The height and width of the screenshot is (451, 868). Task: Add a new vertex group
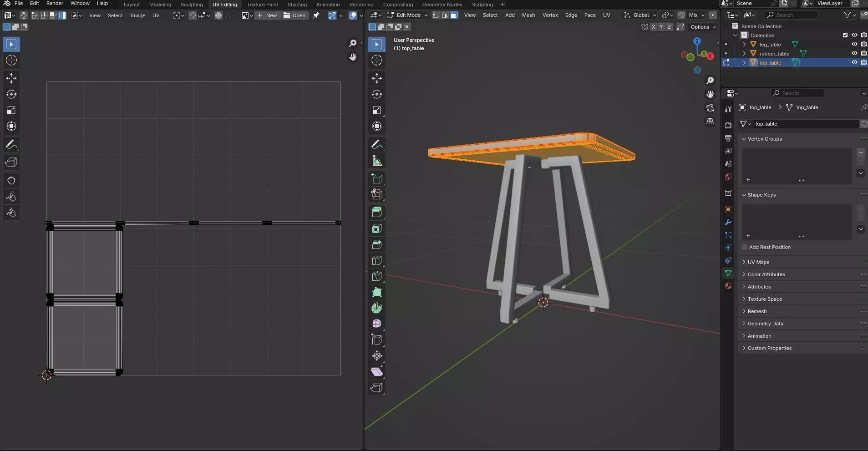(x=860, y=152)
